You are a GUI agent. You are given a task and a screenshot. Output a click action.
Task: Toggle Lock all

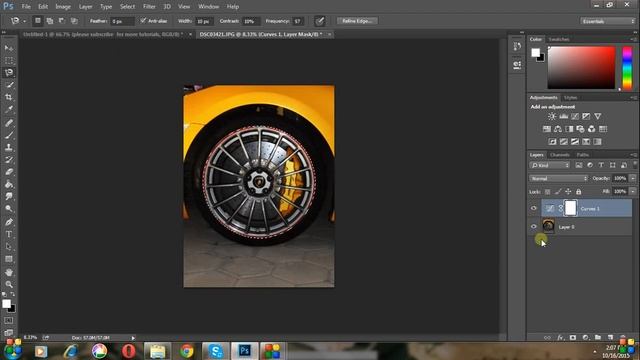pos(578,191)
